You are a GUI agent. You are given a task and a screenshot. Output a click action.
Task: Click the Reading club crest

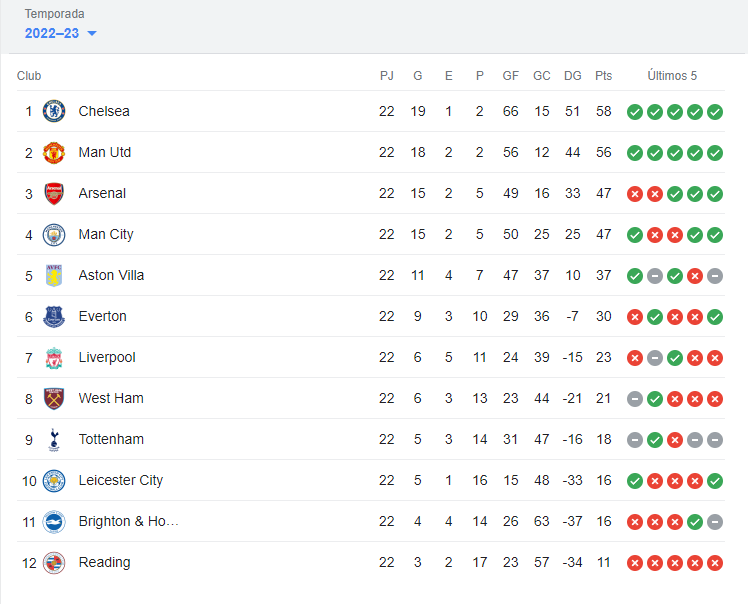point(54,562)
